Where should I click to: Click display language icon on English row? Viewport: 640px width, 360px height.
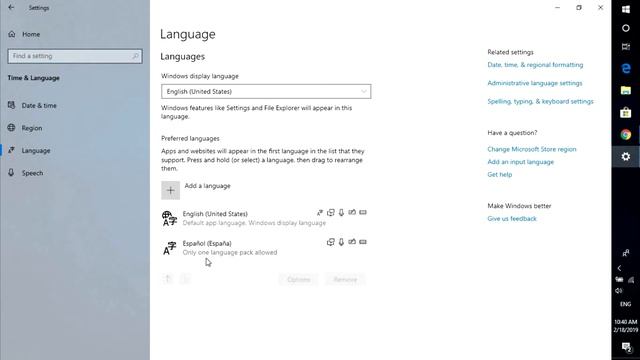(x=320, y=212)
